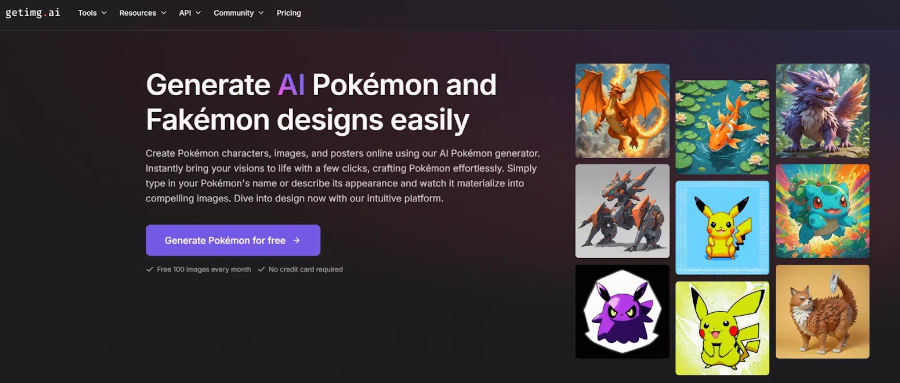900x383 pixels.
Task: Open the getimg.ai logo homepage link
Action: click(33, 13)
